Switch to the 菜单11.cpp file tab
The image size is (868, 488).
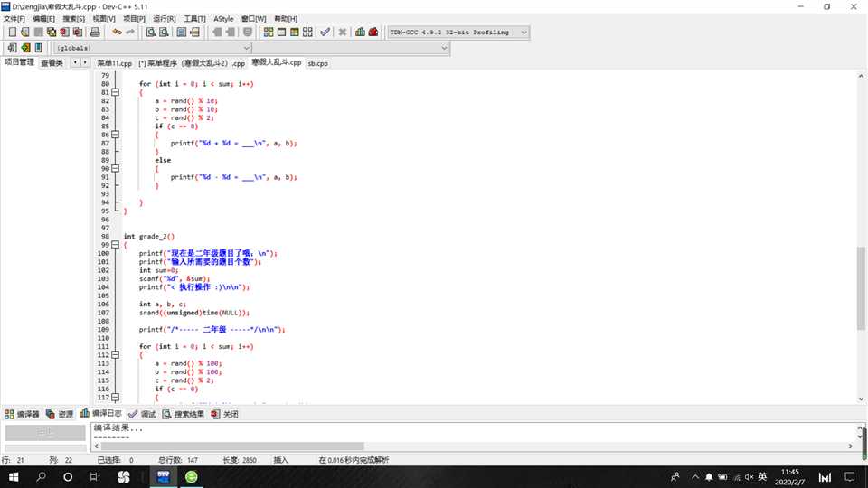[115, 63]
